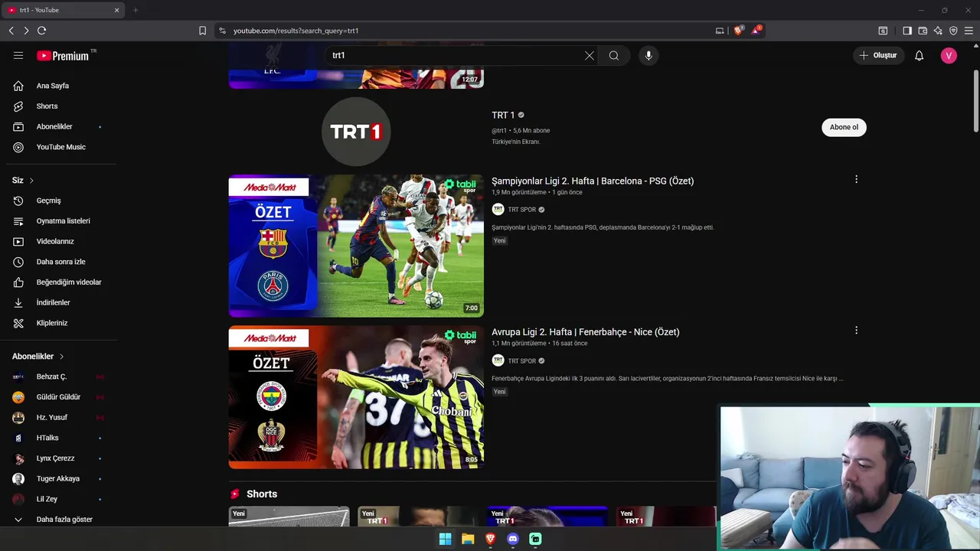Open the TRT 1 channel title
The image size is (980, 551).
[x=503, y=115]
